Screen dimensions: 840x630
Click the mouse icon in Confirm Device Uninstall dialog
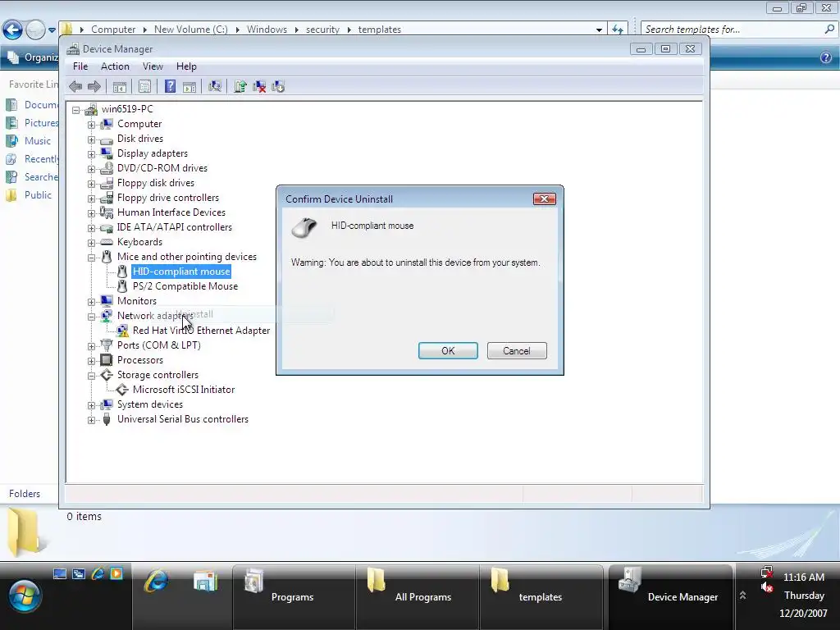[304, 228]
